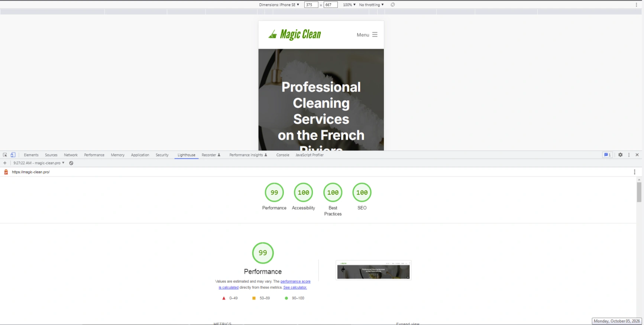This screenshot has width=644, height=325.
Task: Open DevTools more options kebab menu
Action: pyautogui.click(x=629, y=155)
